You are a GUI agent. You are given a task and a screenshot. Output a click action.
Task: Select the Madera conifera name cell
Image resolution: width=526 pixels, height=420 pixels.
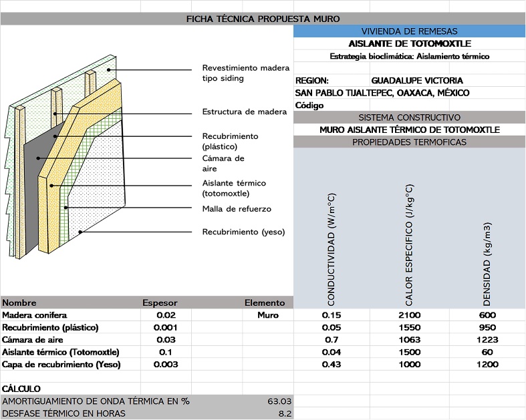click(35, 315)
